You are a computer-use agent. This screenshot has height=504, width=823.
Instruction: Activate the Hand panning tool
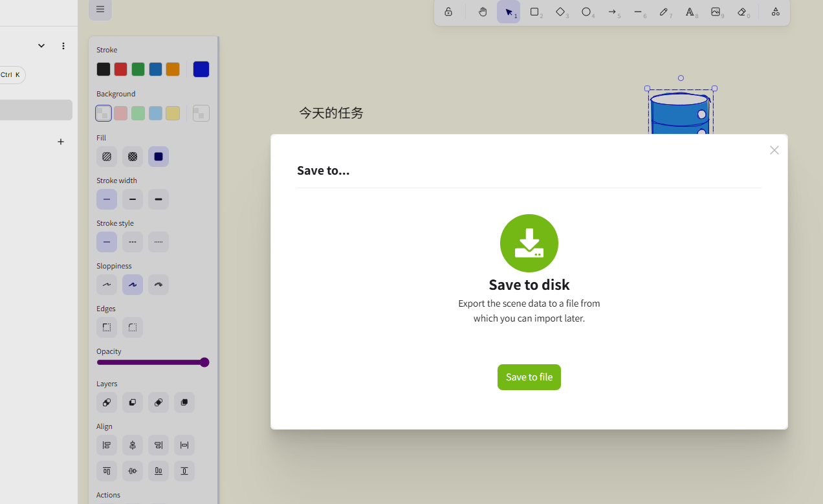483,12
